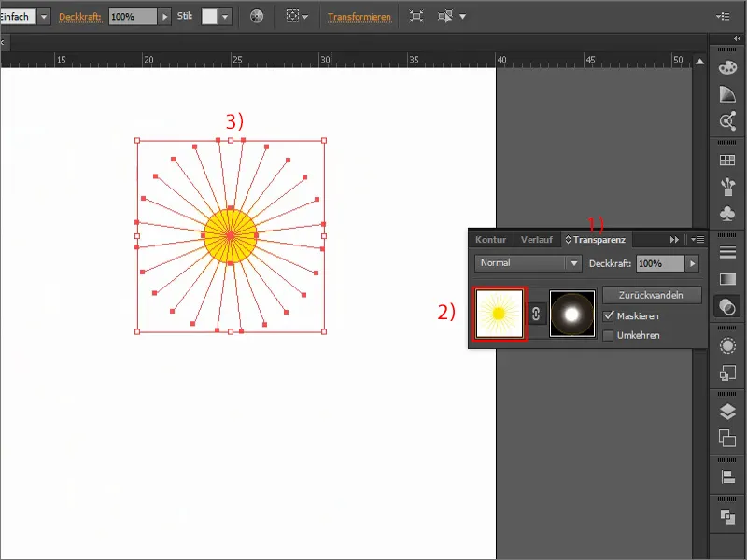Screen dimensions: 747x560
Task: Open the top bar Deckkraft slider arrow
Action: (x=165, y=17)
